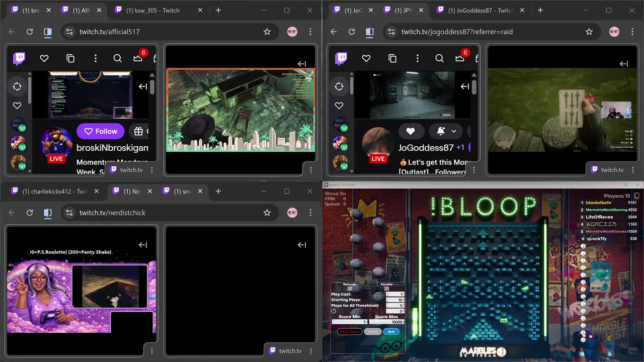Collapse the broskiNbroski stream panel arrow

tap(143, 86)
